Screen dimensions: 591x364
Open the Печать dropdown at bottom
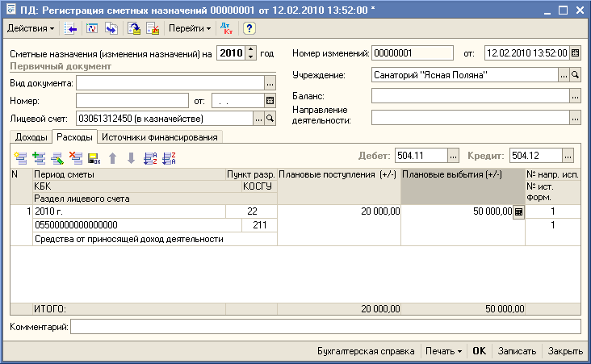pyautogui.click(x=444, y=351)
